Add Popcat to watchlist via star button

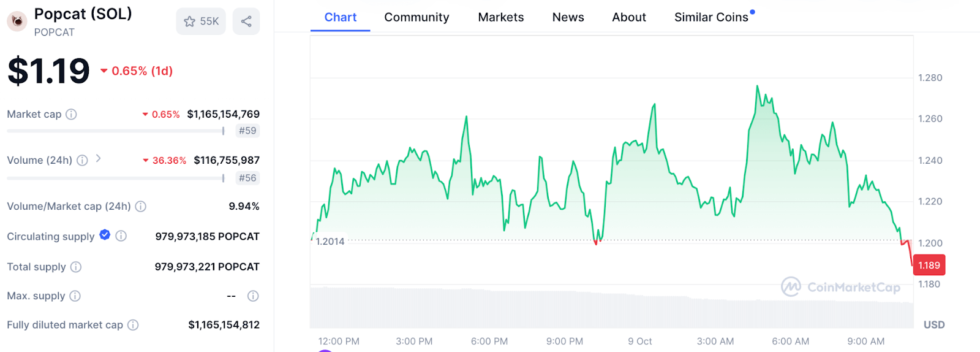pos(201,21)
